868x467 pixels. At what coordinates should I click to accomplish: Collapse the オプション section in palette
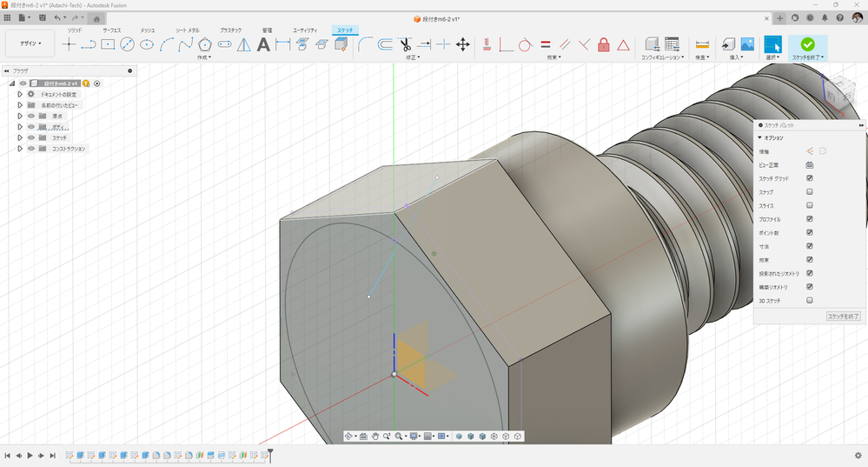[760, 137]
